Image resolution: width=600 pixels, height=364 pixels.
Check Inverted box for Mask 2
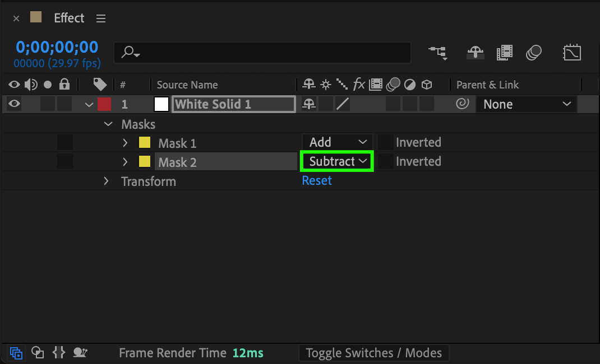click(385, 161)
